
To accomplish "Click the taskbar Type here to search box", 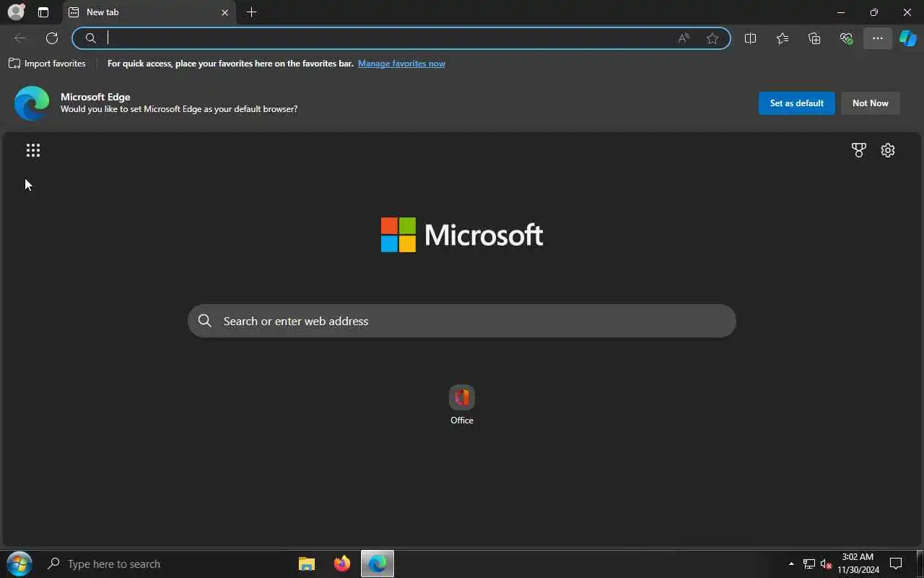I will point(164,564).
